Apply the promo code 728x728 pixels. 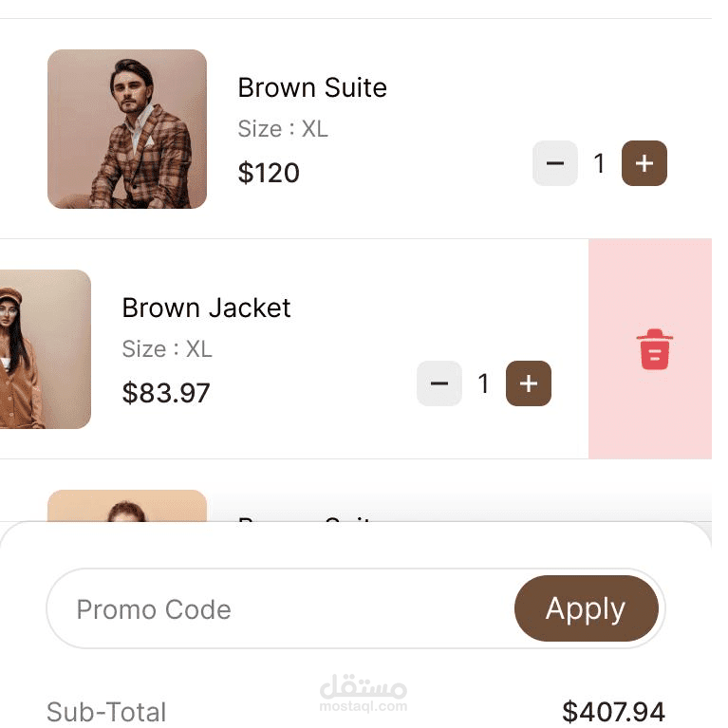[586, 609]
